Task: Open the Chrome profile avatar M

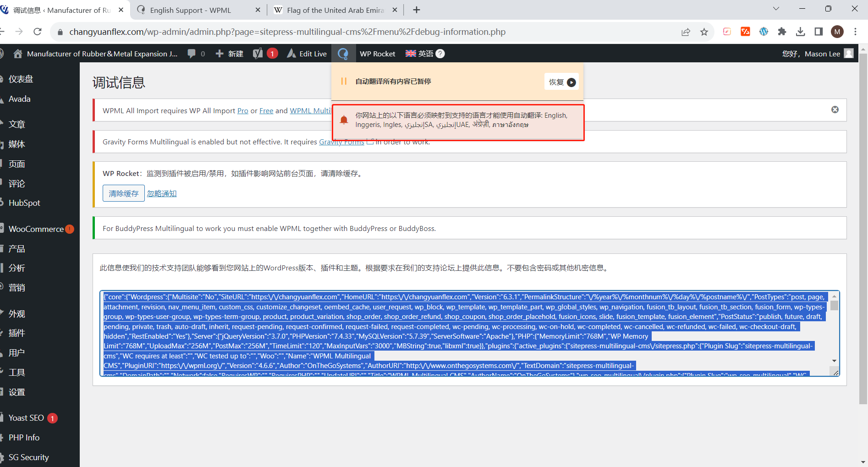Action: [837, 32]
